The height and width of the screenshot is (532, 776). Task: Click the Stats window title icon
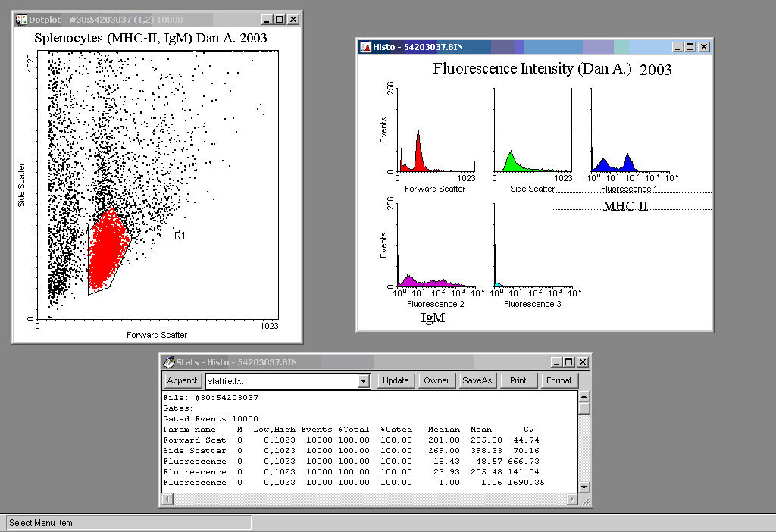(x=169, y=362)
